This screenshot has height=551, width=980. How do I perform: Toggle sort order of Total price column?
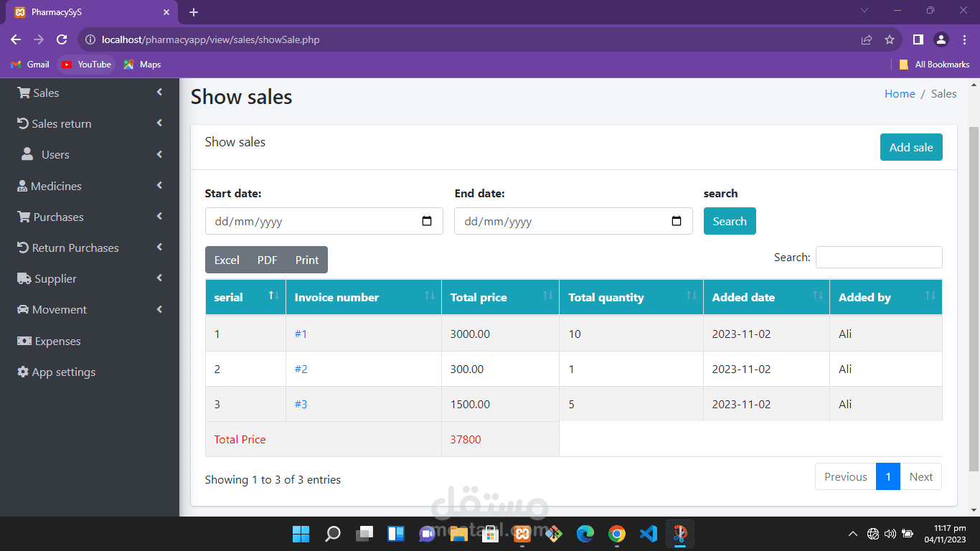click(500, 297)
